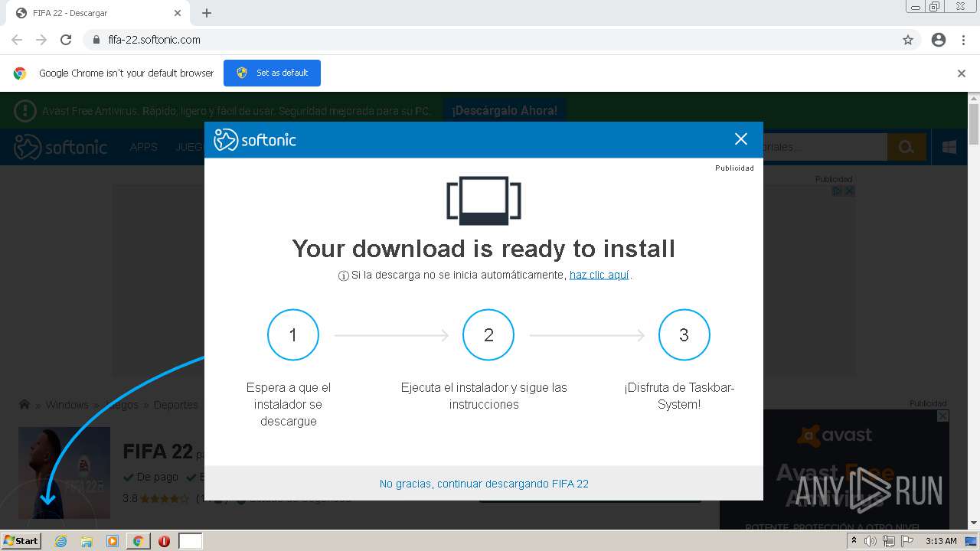Click the Windows Start button

coord(21,540)
